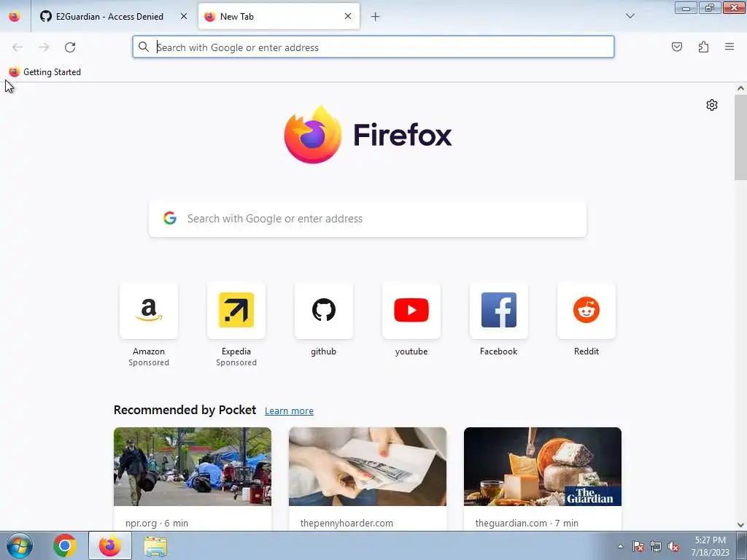The width and height of the screenshot is (747, 560).
Task: Open the Windows Start menu
Action: tap(19, 545)
